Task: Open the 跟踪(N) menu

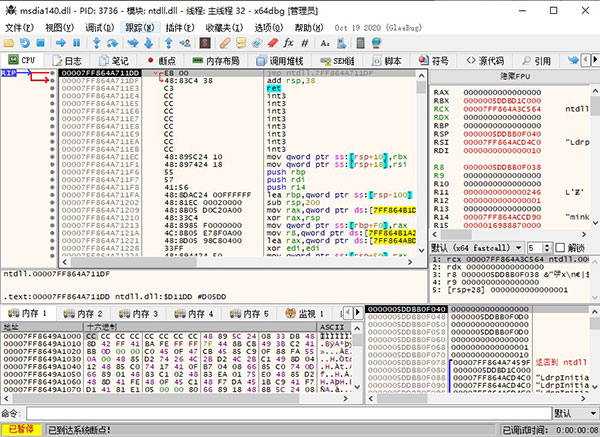Action: (x=140, y=28)
